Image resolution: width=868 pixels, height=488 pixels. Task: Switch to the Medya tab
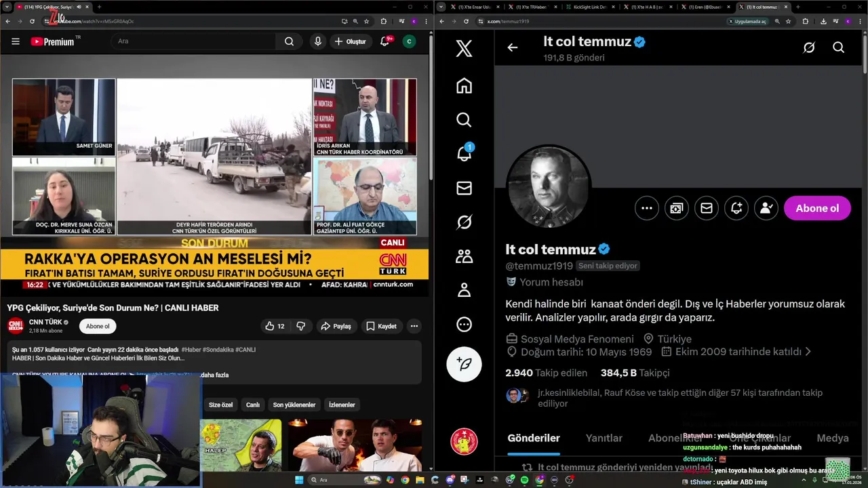tap(833, 438)
